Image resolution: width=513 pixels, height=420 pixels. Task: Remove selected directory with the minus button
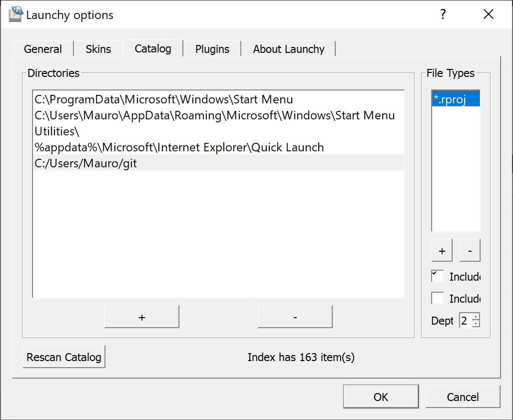[x=295, y=317]
